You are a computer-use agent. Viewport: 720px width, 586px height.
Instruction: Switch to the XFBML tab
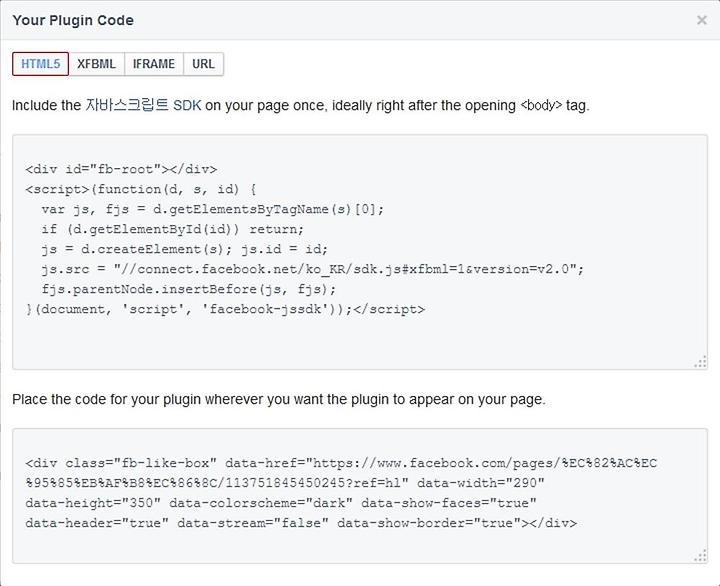(96, 64)
